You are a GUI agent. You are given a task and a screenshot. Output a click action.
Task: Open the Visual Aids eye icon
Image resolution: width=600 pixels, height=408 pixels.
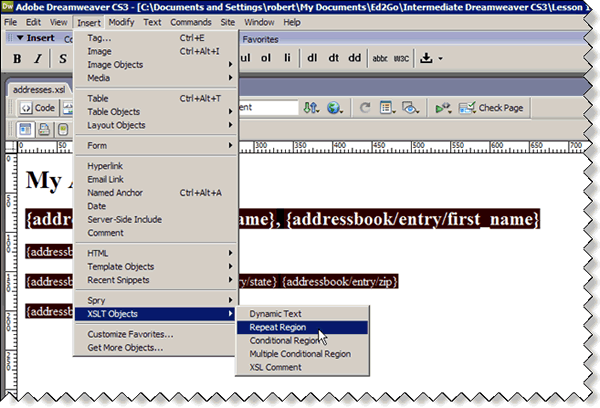pos(411,108)
